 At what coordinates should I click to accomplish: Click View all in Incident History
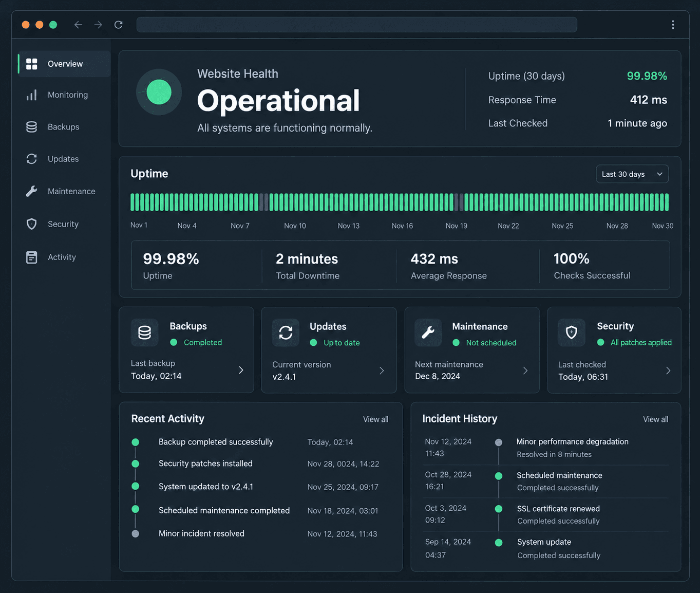point(655,419)
